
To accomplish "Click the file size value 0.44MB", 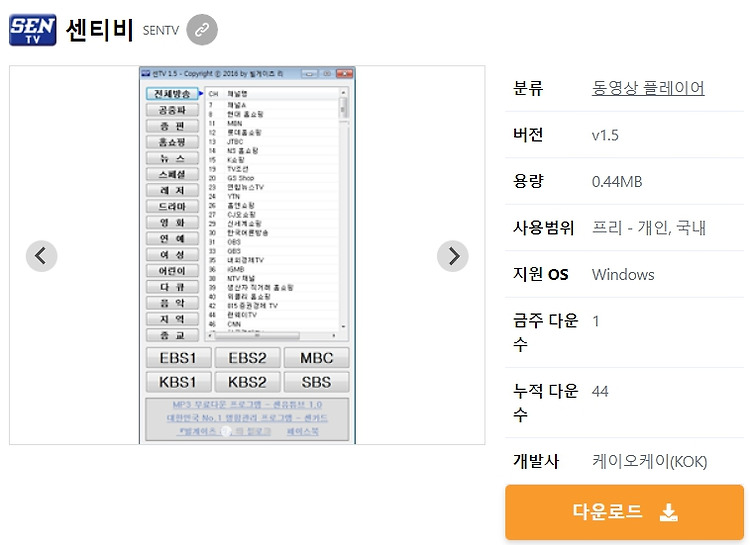I will click(x=617, y=182).
